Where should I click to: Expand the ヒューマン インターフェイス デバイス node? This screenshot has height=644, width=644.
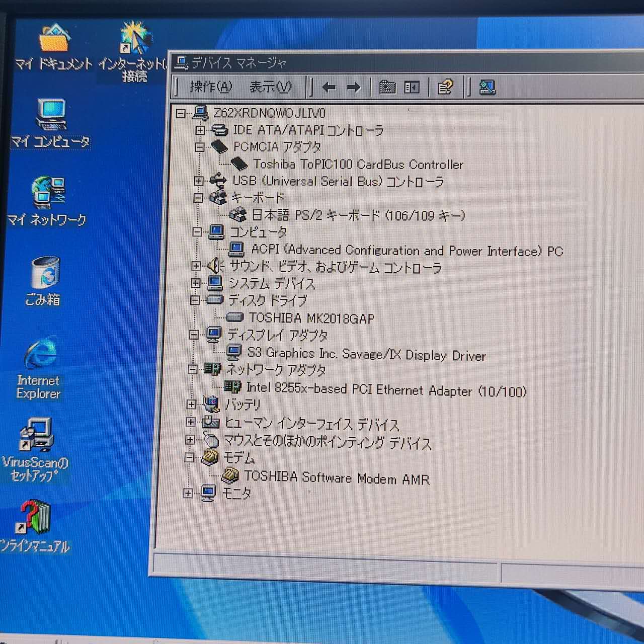click(x=191, y=422)
